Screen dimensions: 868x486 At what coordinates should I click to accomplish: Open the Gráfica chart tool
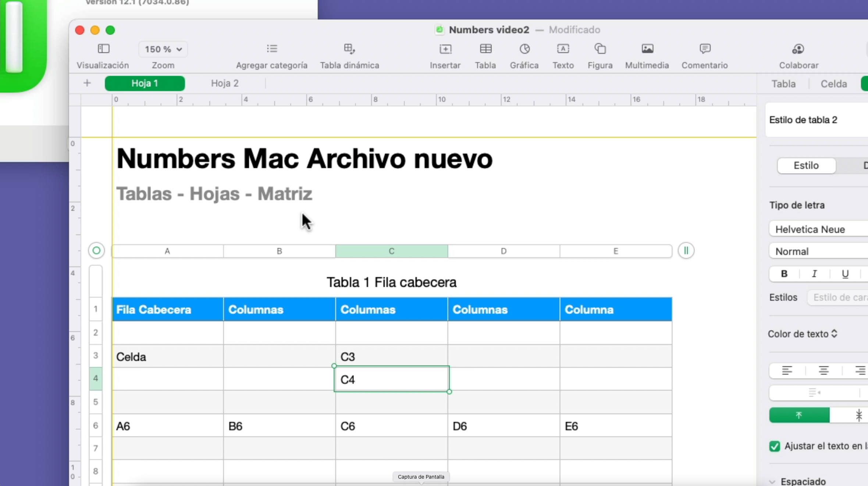click(524, 55)
